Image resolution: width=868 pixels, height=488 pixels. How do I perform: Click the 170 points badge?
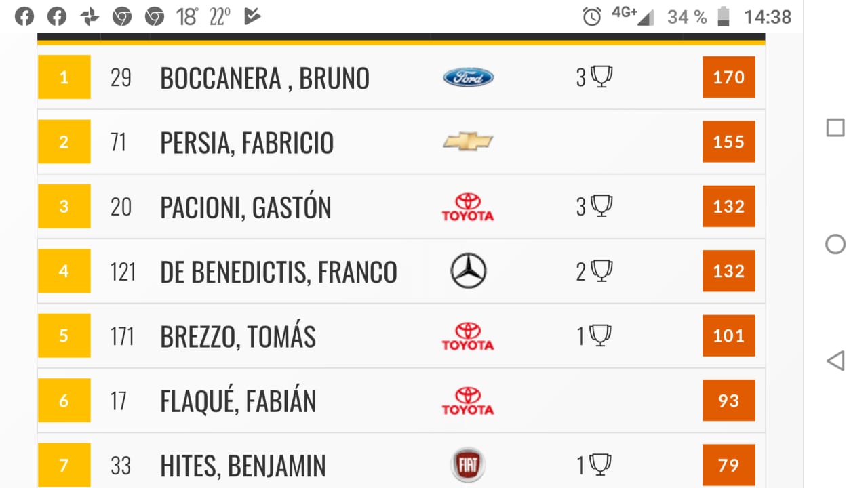point(729,77)
